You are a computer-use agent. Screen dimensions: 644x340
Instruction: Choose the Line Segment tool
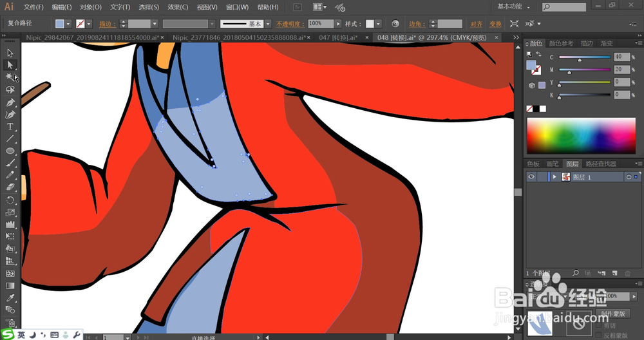coord(10,139)
